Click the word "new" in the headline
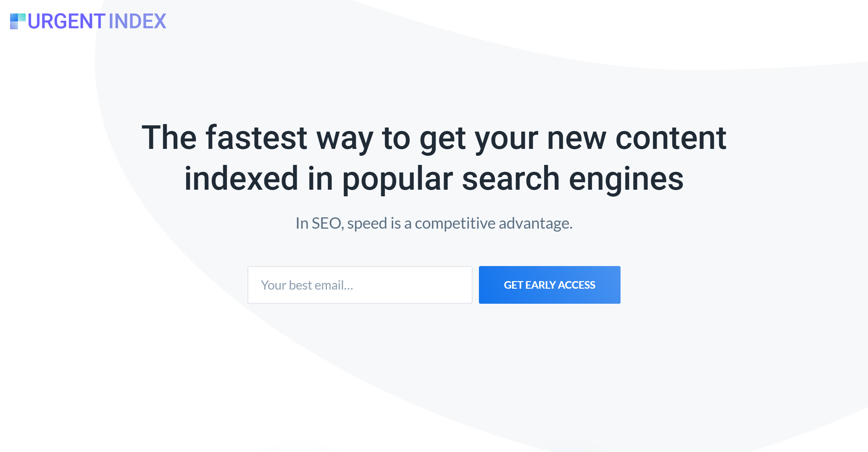Screen dimensions: 868x452 pos(577,138)
